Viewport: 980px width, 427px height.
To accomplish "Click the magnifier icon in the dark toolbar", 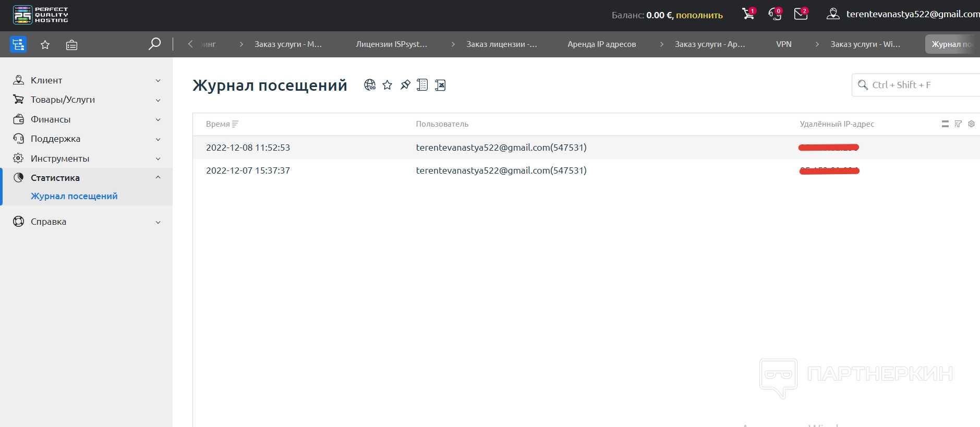I will pyautogui.click(x=154, y=44).
